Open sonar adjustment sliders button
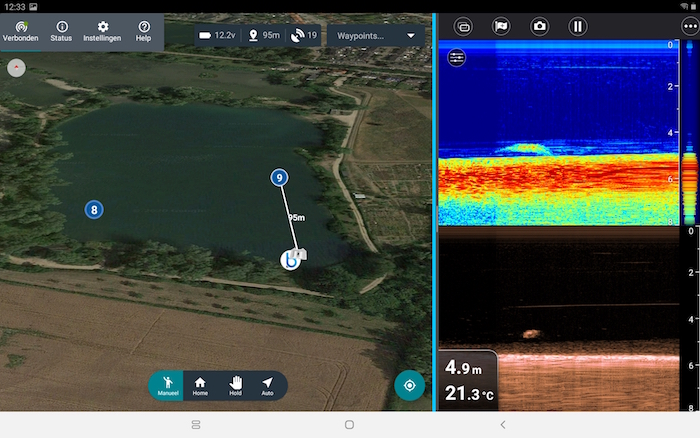This screenshot has width=700, height=438. coord(456,57)
